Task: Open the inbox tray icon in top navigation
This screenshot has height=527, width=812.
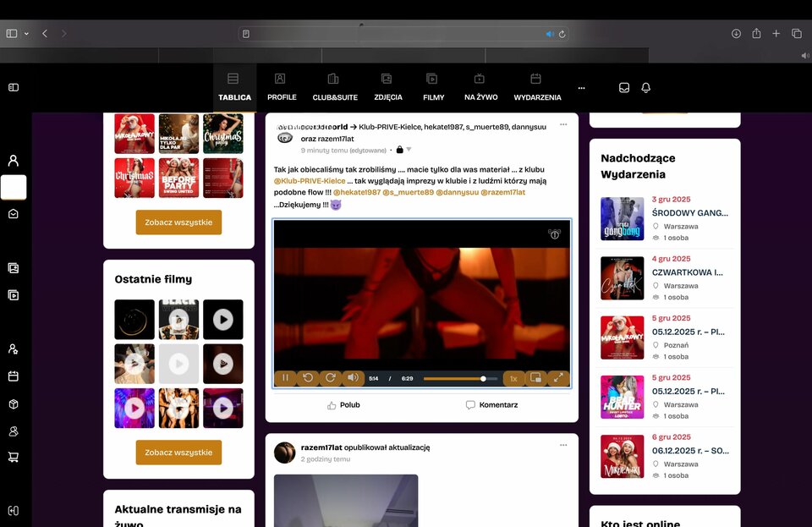Action: (x=624, y=88)
